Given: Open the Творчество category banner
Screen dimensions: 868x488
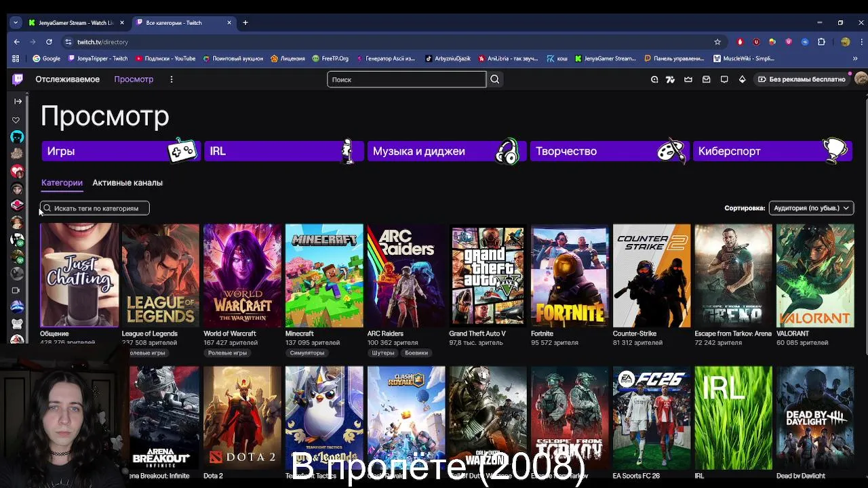Looking at the screenshot, I should pos(608,151).
